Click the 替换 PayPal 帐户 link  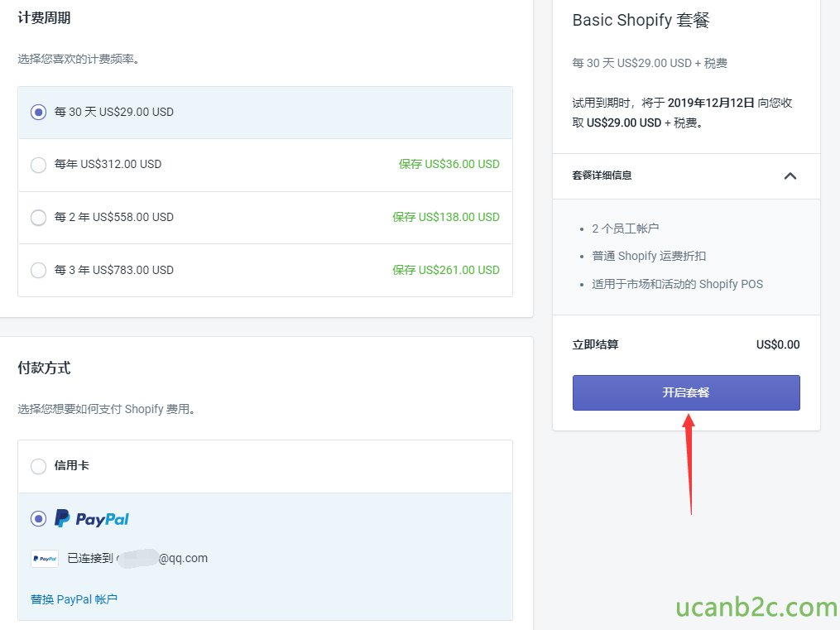[74, 599]
